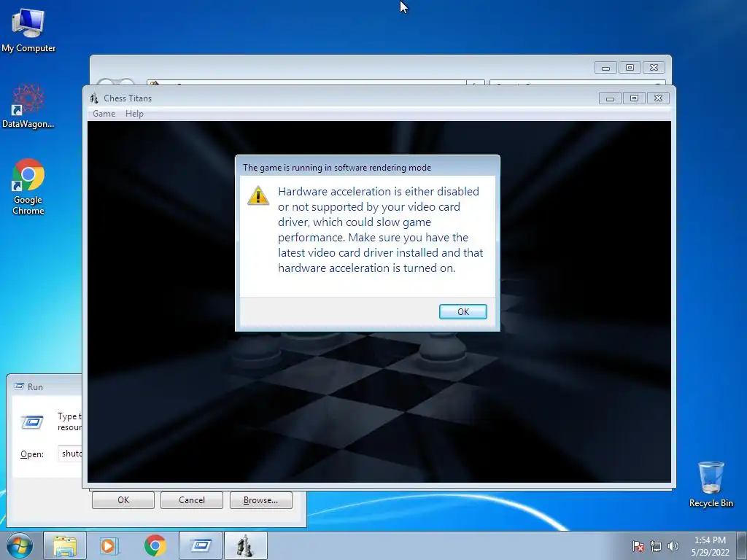This screenshot has height=560, width=747.
Task: Open Windows Explorer from the taskbar
Action: (65, 545)
